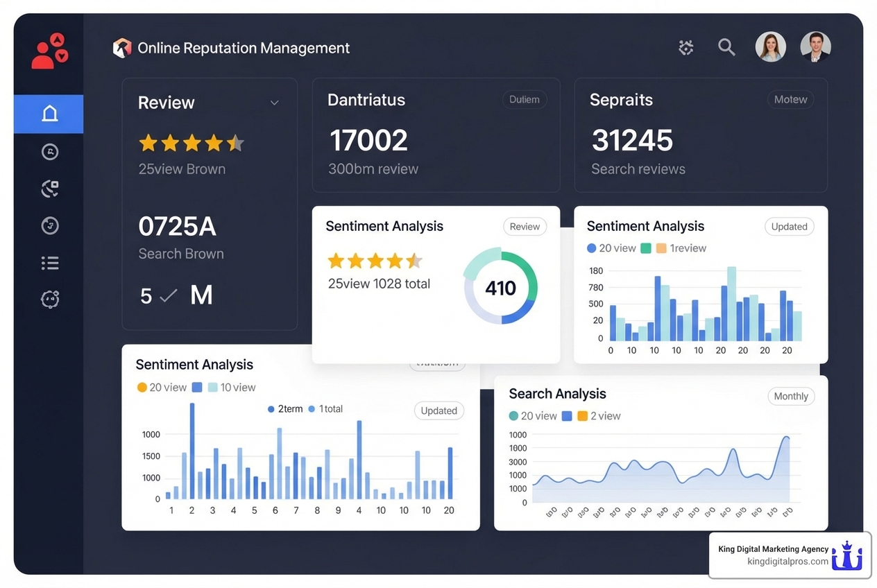
Task: Open the list view icon in the sidebar
Action: click(49, 262)
